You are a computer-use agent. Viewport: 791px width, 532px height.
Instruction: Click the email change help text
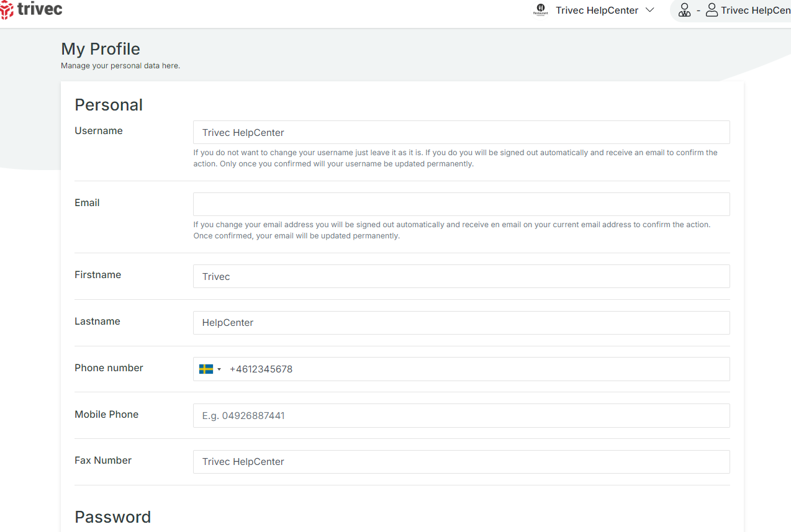[451, 230]
